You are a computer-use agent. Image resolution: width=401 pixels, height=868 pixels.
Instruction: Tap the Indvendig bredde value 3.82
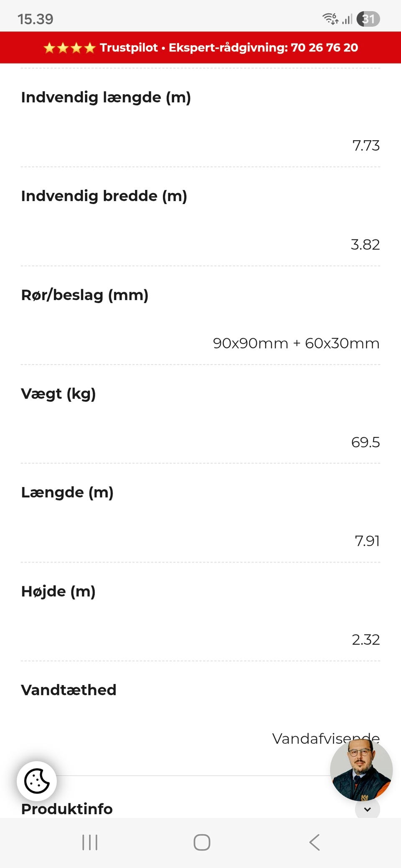(365, 245)
